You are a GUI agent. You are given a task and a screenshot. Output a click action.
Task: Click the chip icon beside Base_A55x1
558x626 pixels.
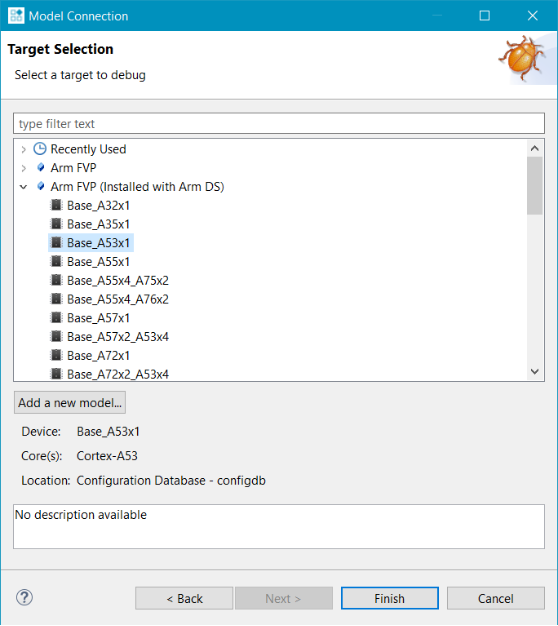coord(56,261)
